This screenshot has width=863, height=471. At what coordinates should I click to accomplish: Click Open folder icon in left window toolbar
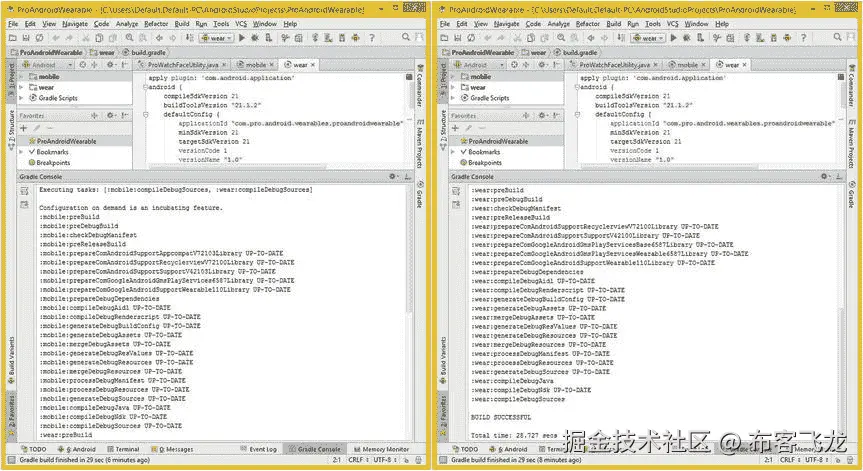pyautogui.click(x=13, y=38)
